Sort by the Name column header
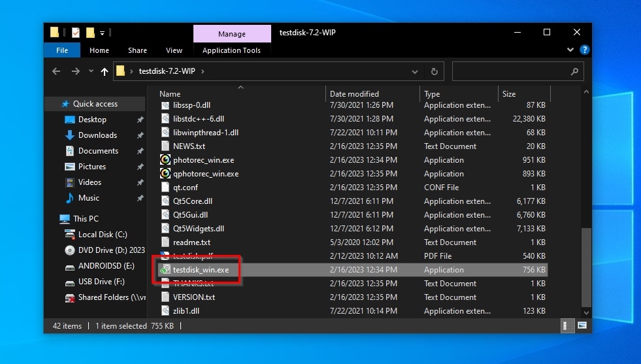This screenshot has width=641, height=364. (x=240, y=93)
